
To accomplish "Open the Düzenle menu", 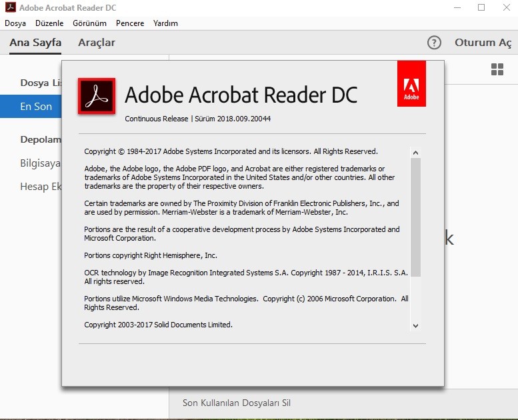I will click(x=49, y=23).
